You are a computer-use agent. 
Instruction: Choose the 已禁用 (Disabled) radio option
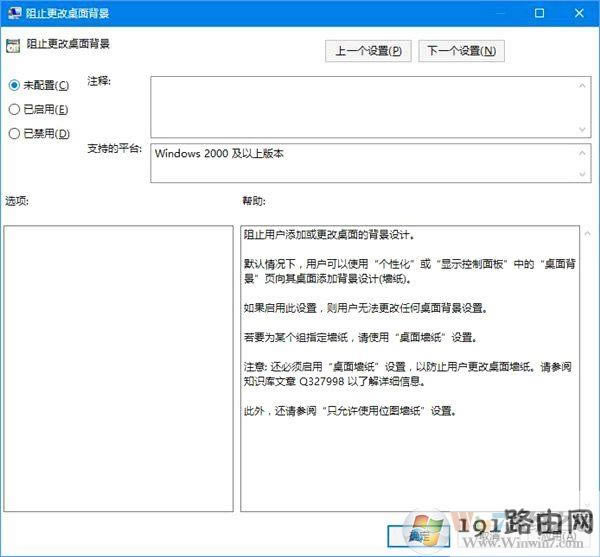coord(14,133)
